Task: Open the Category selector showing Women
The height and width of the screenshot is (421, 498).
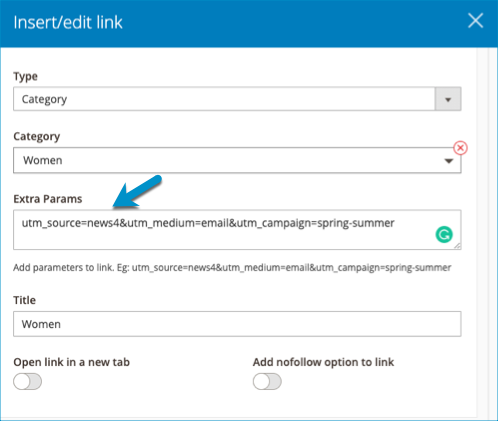Action: coord(237,160)
